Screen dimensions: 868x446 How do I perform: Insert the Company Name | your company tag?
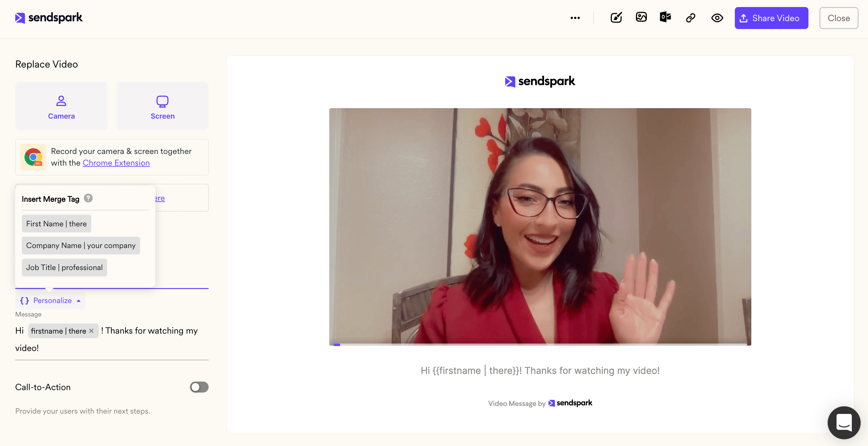tap(81, 245)
